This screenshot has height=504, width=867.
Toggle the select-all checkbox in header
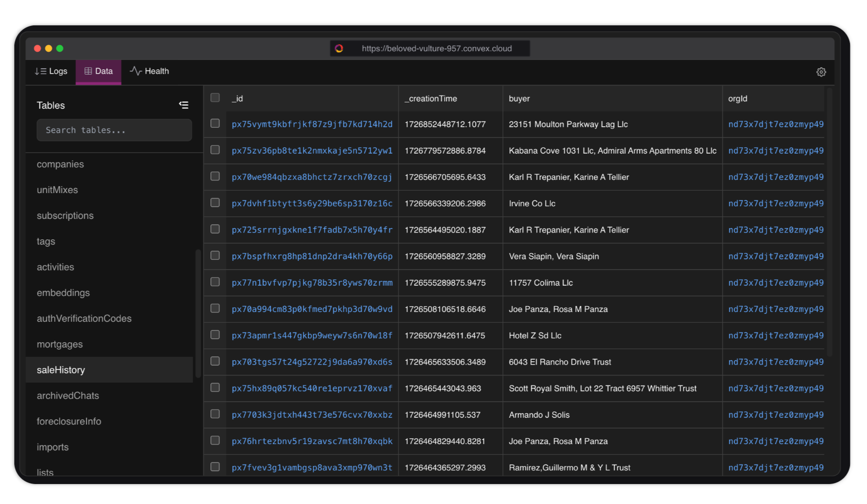pos(215,97)
